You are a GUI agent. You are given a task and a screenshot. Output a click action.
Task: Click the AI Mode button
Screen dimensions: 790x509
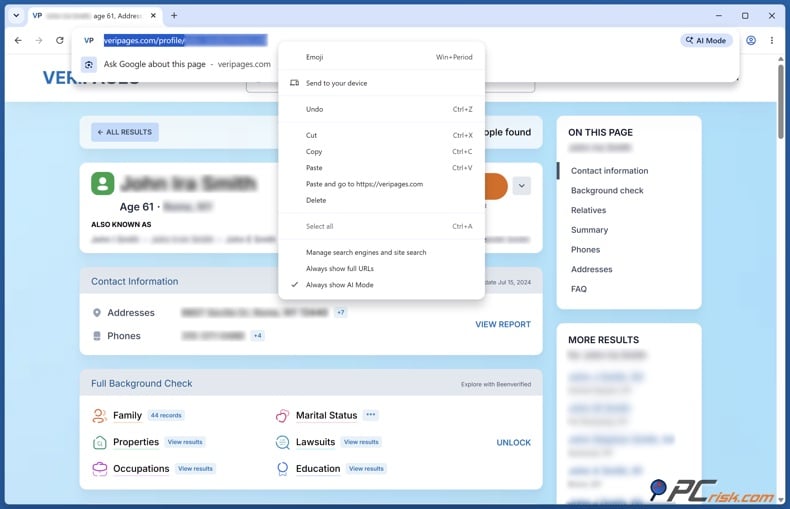706,40
